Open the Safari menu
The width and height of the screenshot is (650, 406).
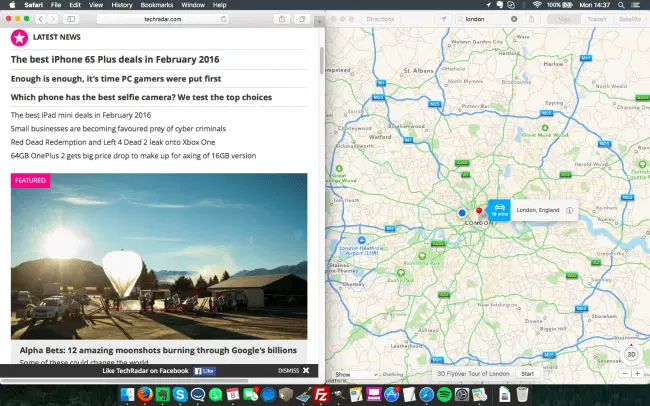[x=34, y=5]
